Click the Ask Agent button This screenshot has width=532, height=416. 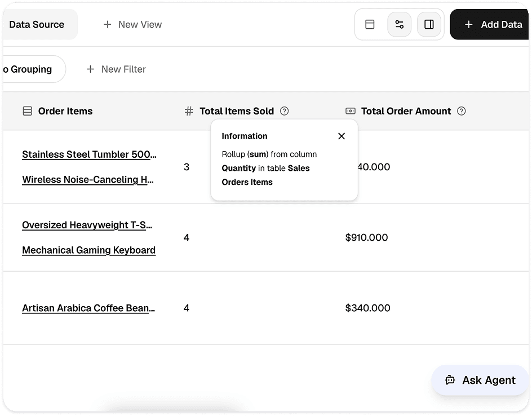480,380
